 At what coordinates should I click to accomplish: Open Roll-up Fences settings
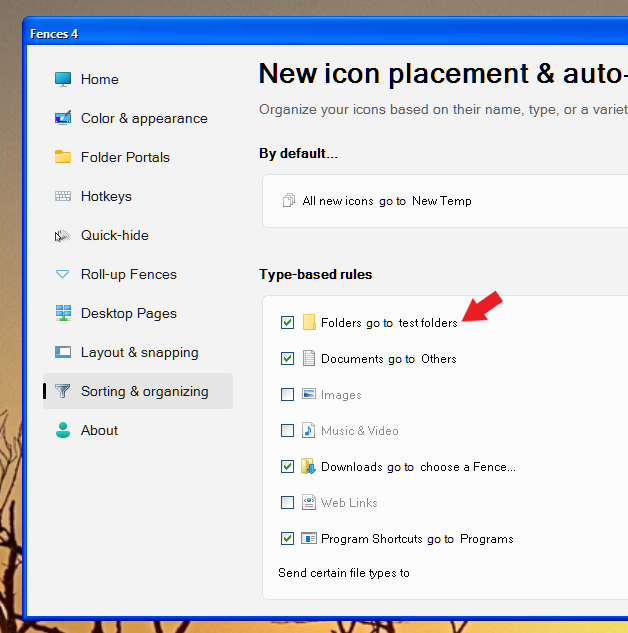tap(138, 275)
